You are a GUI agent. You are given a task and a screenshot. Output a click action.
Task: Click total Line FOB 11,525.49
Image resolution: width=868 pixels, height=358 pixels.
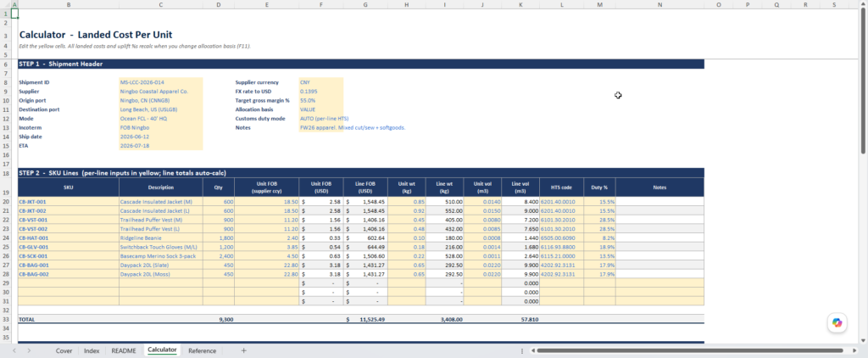point(365,320)
